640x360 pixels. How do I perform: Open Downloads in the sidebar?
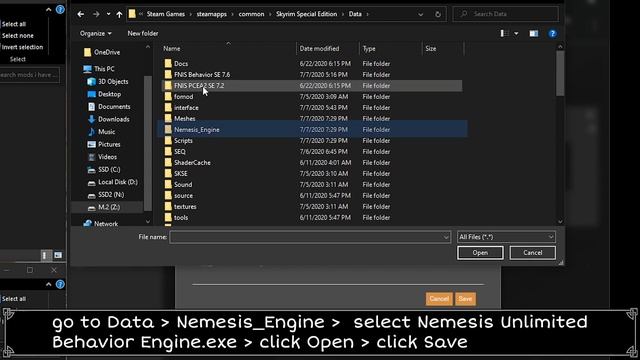tap(108, 120)
